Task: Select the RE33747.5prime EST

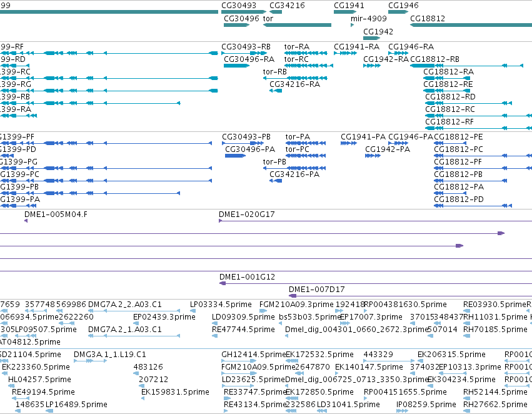Action: pos(227,398)
